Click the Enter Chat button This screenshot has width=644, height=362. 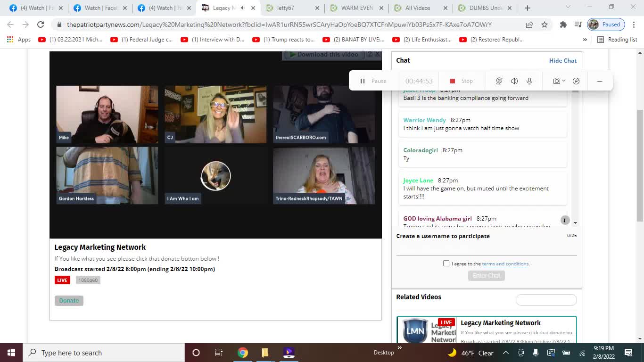point(486,276)
